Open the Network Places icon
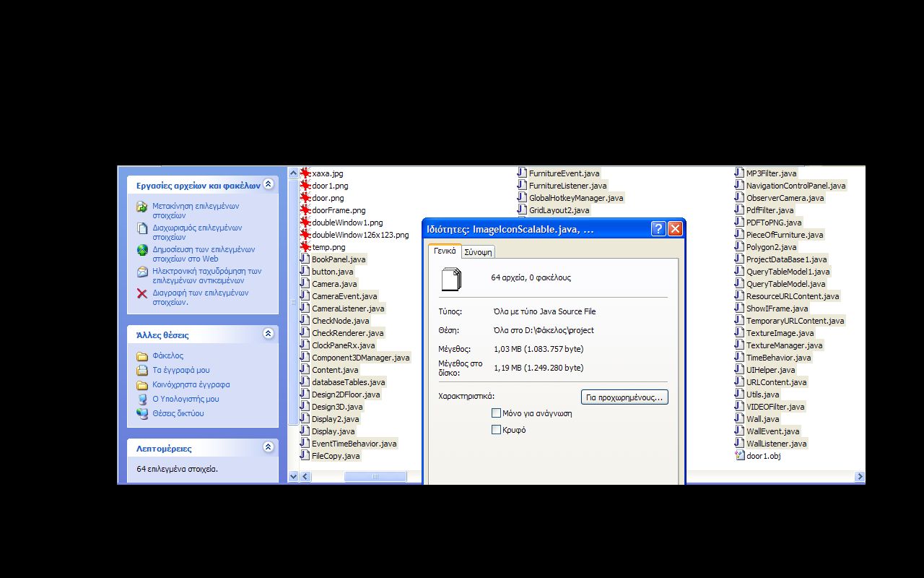The width and height of the screenshot is (924, 578). (x=142, y=413)
